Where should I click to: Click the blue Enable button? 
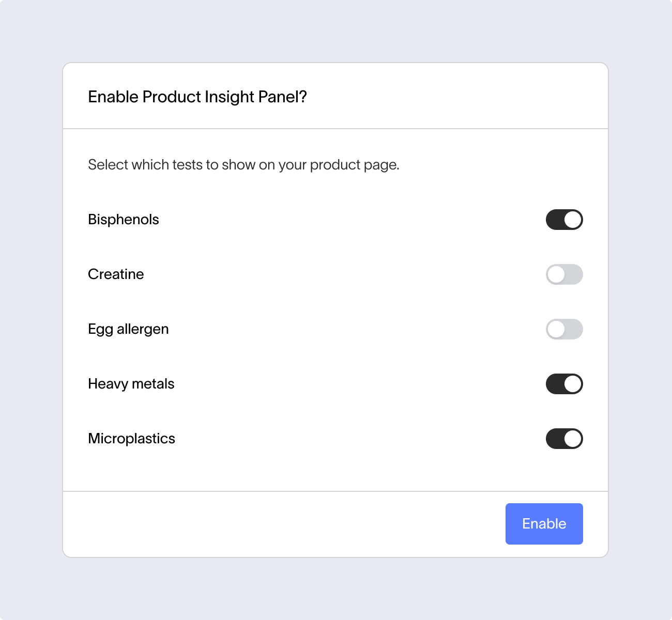coord(544,524)
